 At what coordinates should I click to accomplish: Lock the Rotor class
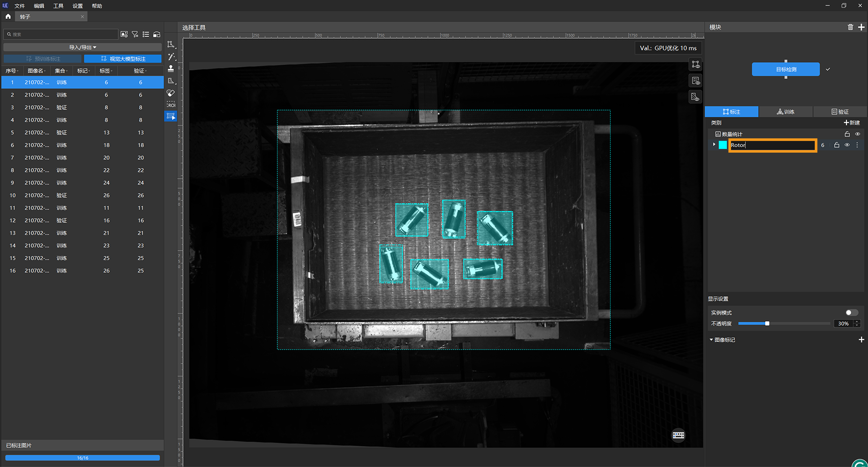[836, 145]
